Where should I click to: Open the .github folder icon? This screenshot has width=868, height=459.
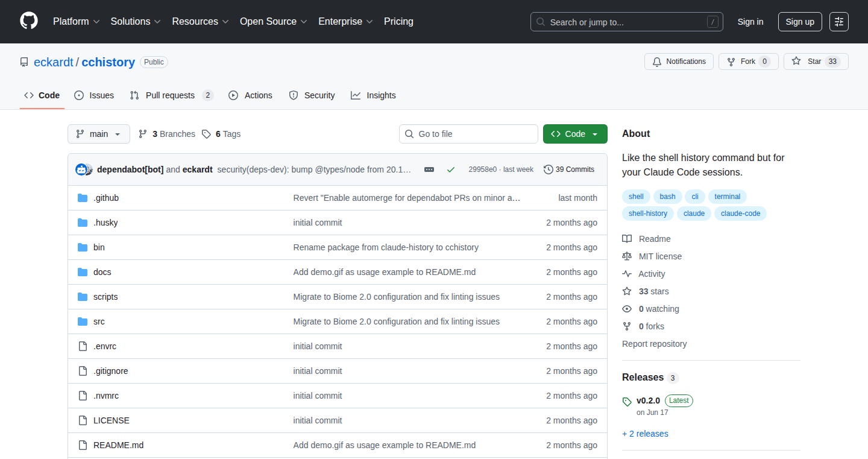(x=83, y=198)
